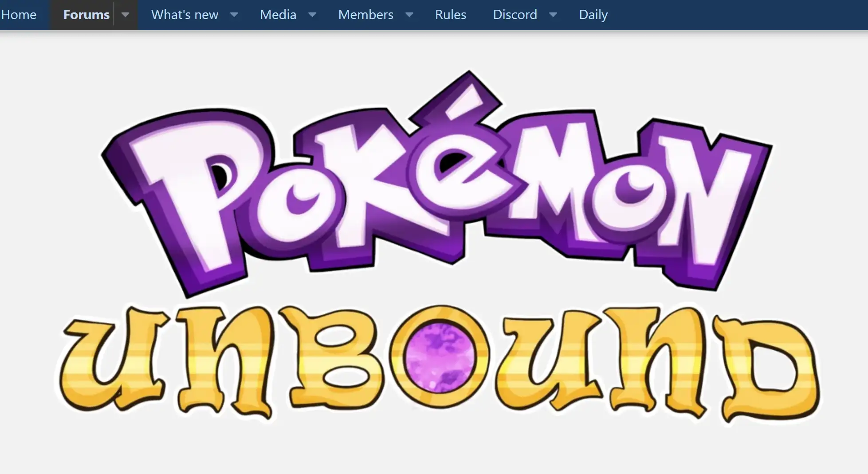This screenshot has width=868, height=474.
Task: Open the What's new page
Action: [x=185, y=15]
